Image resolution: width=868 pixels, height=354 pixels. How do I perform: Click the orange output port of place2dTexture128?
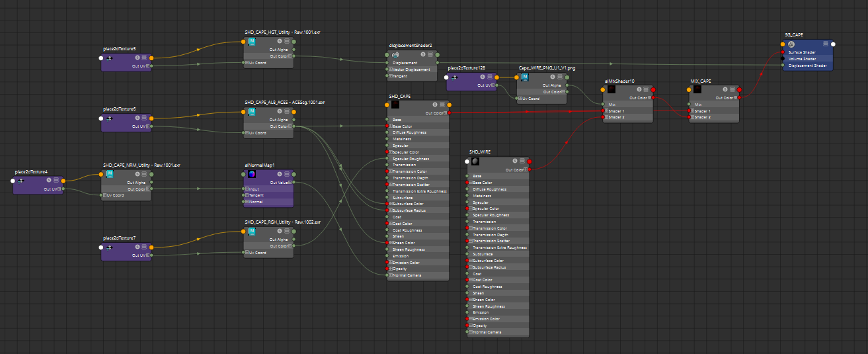pos(497,77)
